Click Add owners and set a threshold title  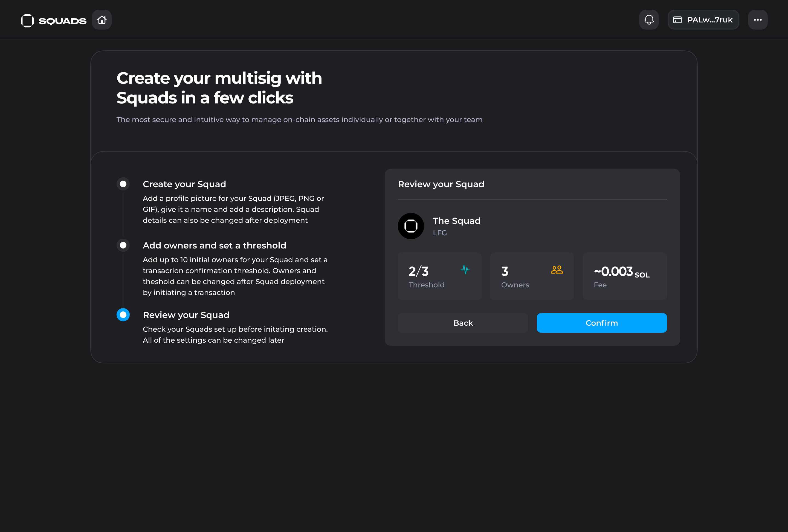(x=214, y=245)
